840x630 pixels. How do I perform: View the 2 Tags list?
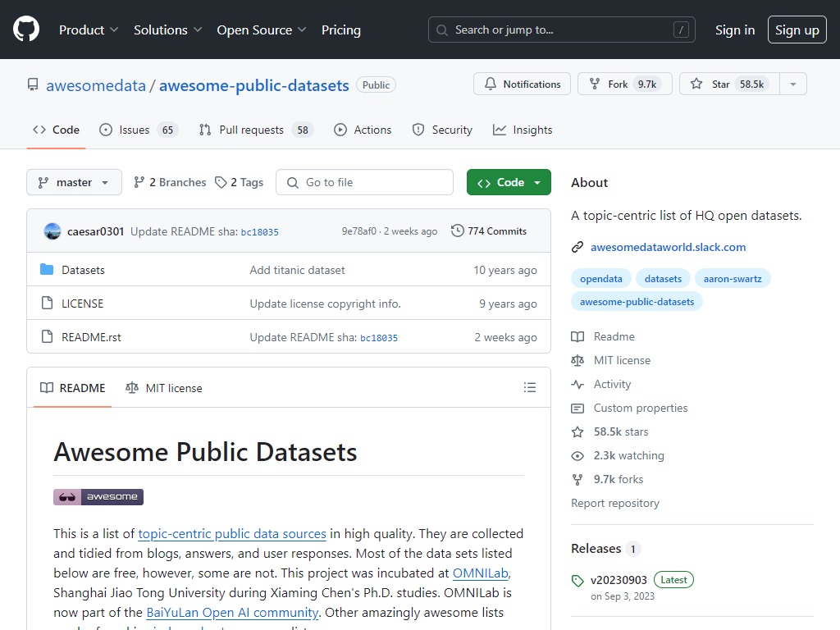pos(239,182)
